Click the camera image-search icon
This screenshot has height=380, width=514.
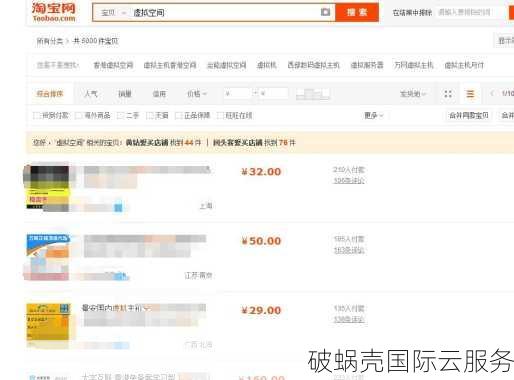pos(325,12)
